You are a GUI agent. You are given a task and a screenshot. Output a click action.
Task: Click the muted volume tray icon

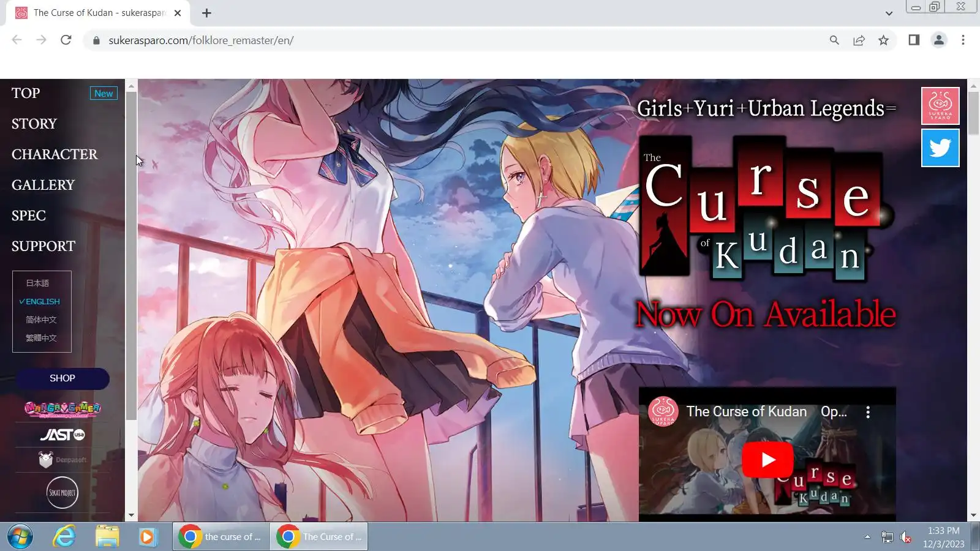(x=906, y=538)
